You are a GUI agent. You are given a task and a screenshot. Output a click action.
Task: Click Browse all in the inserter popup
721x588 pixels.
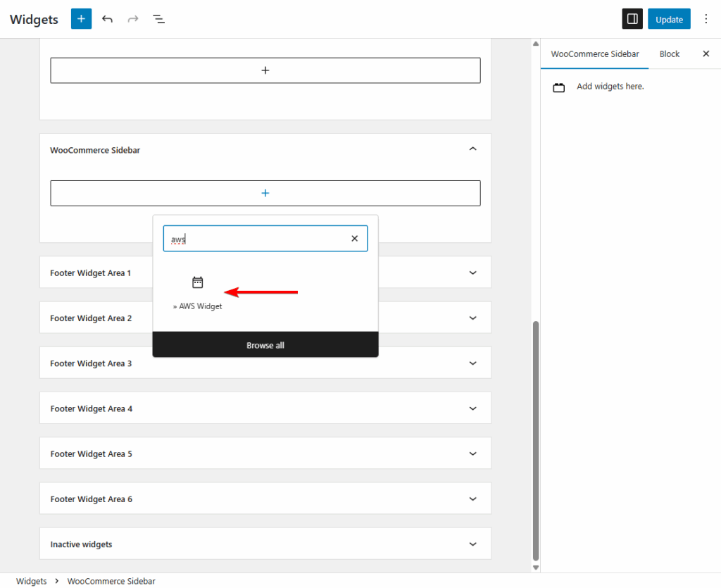265,345
